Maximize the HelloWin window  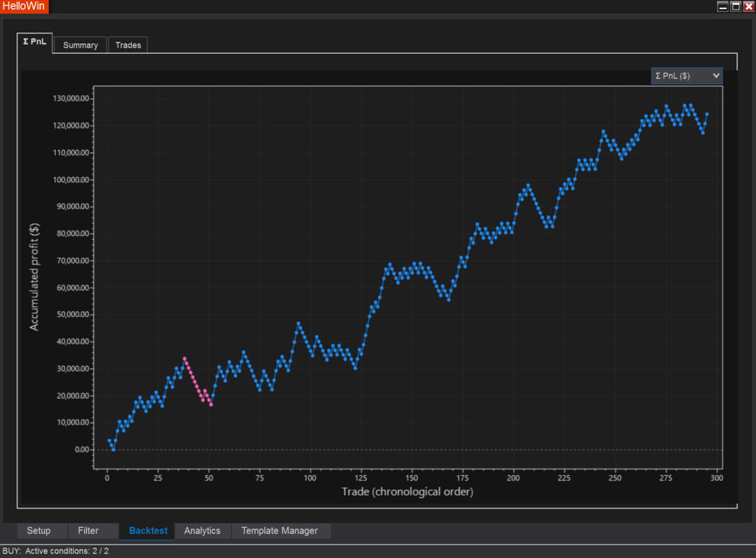point(735,6)
